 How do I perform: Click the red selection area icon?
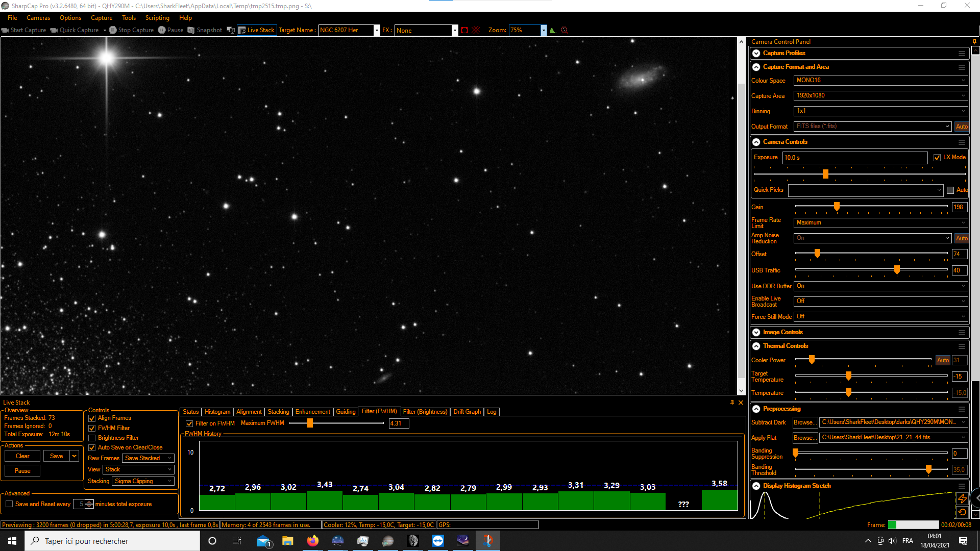464,30
